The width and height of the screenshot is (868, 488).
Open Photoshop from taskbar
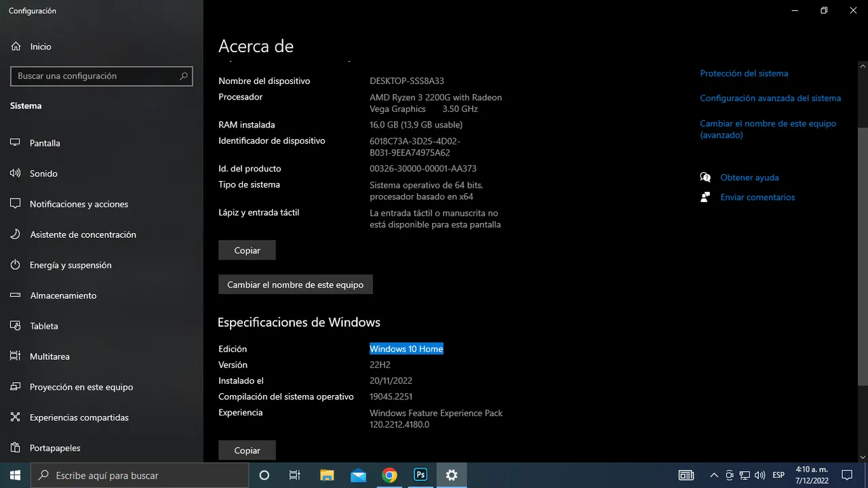(420, 475)
